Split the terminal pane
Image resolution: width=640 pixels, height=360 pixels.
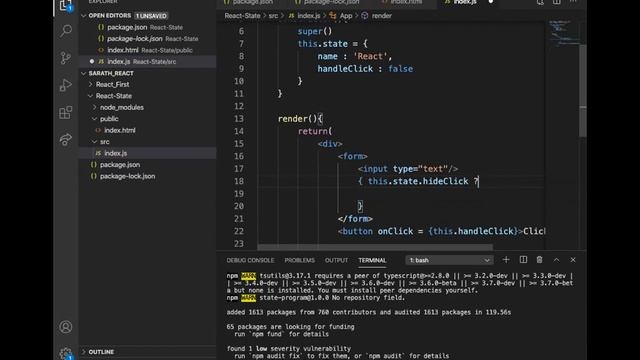pos(523,260)
